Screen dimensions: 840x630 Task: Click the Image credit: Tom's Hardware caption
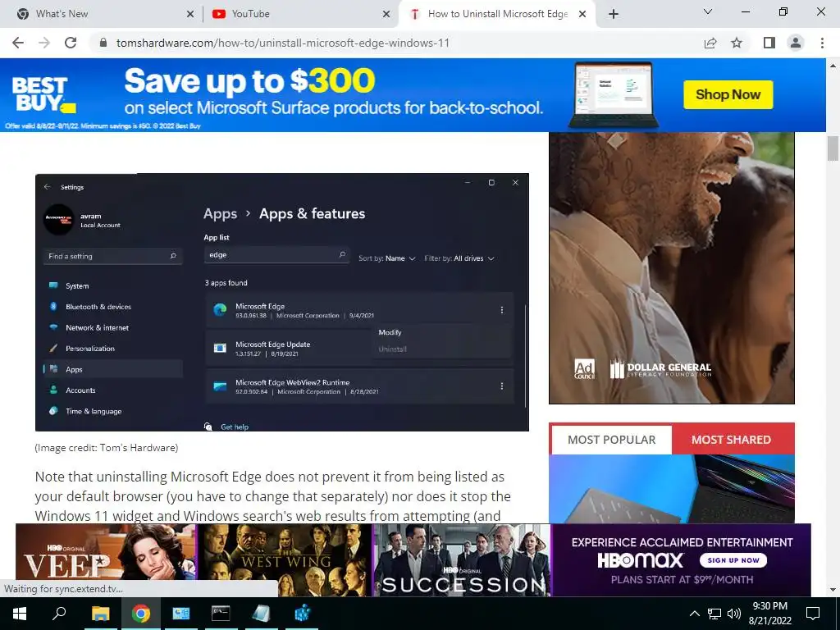107,448
